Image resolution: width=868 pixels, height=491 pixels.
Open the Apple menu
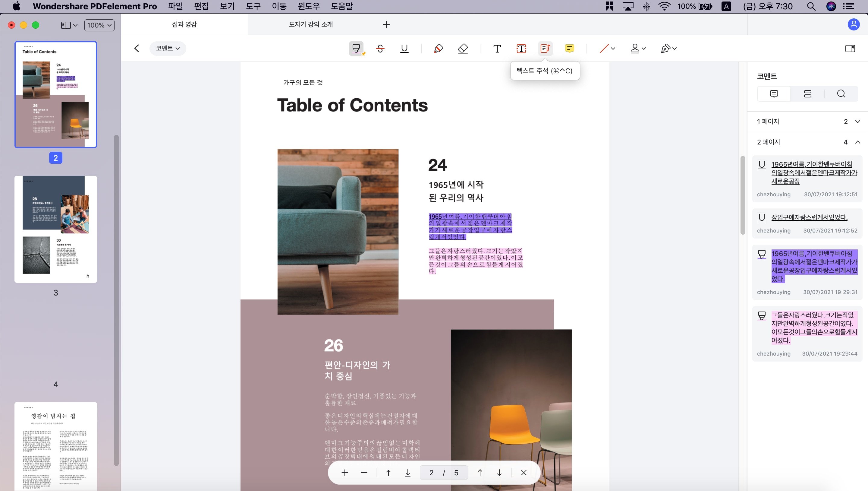point(16,6)
